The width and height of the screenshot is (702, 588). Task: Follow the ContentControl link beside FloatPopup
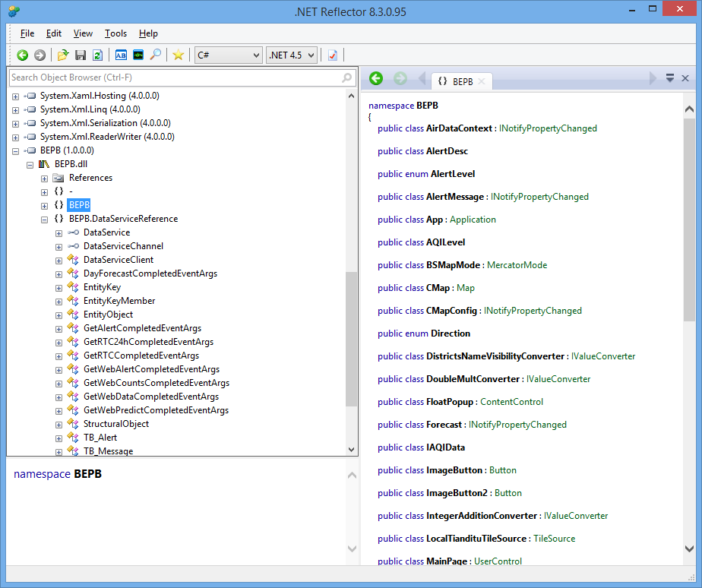point(512,402)
